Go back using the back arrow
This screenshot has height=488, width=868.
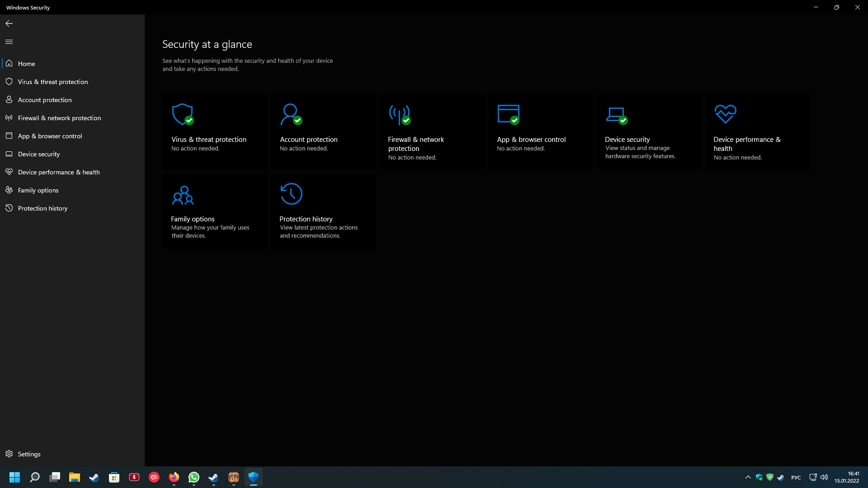(9, 23)
